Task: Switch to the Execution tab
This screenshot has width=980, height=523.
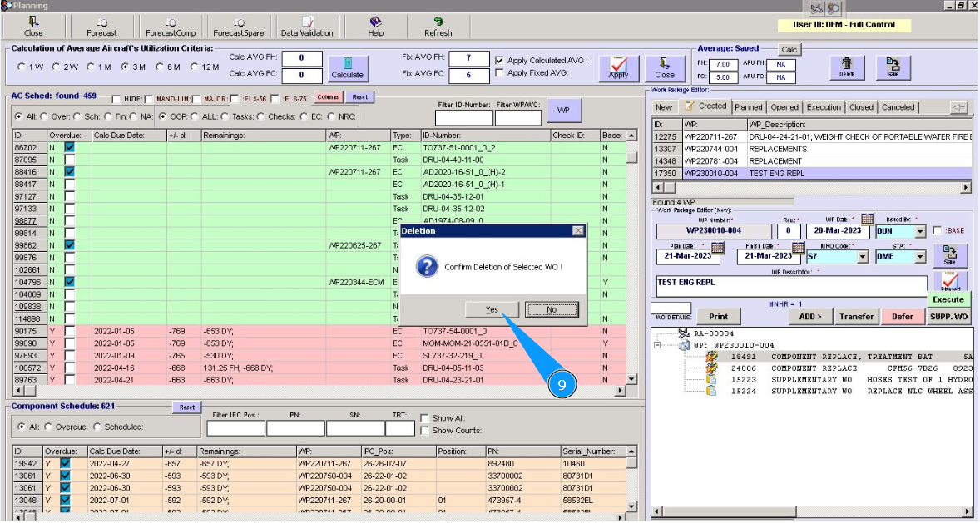Action: [x=823, y=107]
